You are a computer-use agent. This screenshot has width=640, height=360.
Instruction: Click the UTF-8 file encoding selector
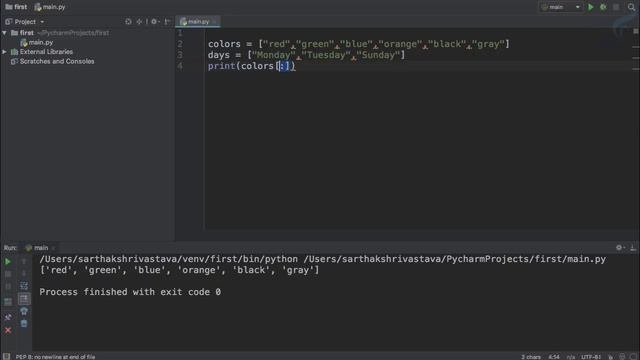pyautogui.click(x=591, y=357)
